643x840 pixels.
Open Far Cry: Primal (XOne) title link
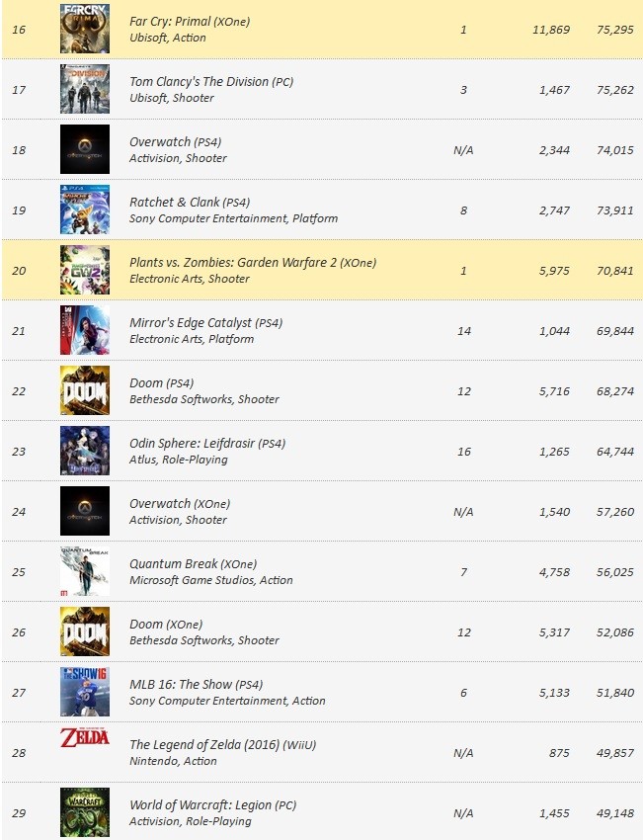click(190, 22)
